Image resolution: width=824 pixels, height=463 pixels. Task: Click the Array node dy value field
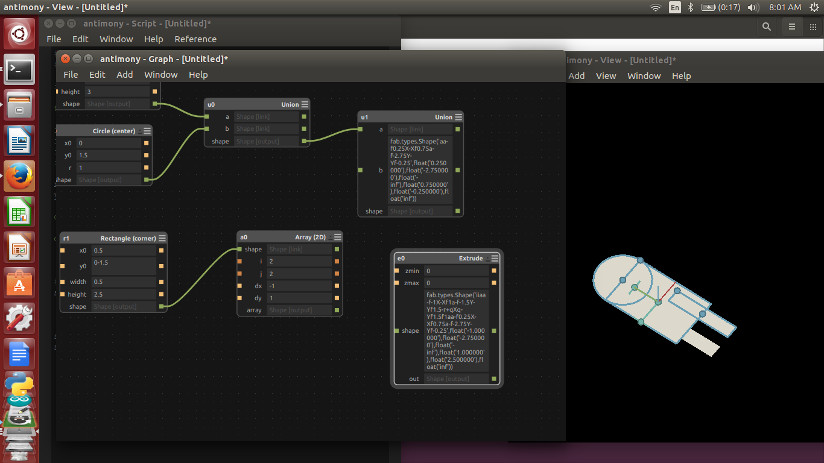tap(299, 298)
